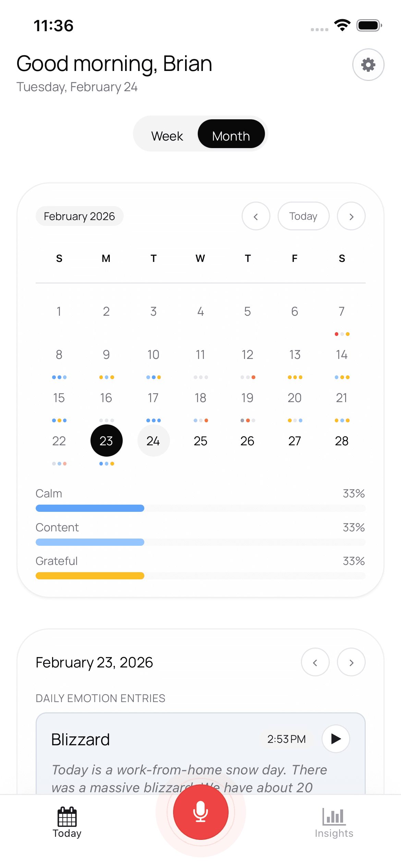Tap the February 2026 label
The image size is (401, 868).
79,216
